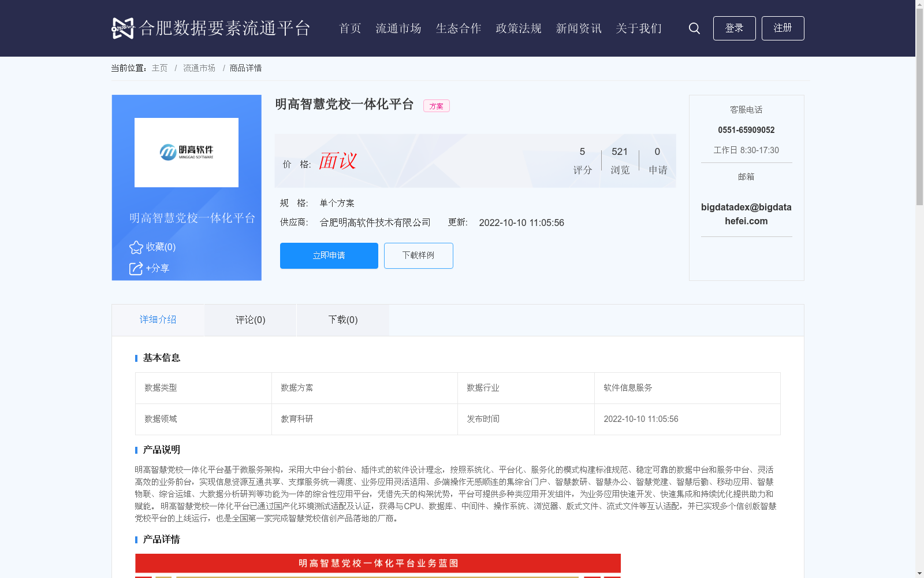Open the 首页 menu item
Viewport: 924px width, 578px height.
[x=350, y=28]
